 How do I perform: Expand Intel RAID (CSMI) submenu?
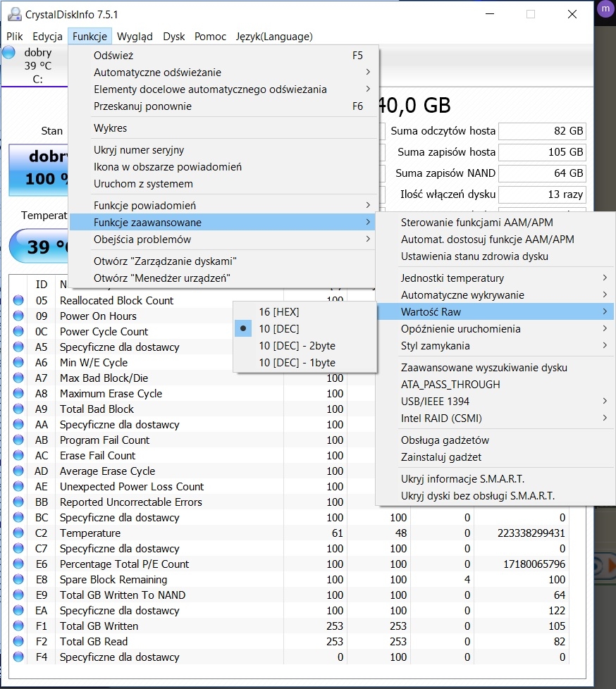[495, 418]
